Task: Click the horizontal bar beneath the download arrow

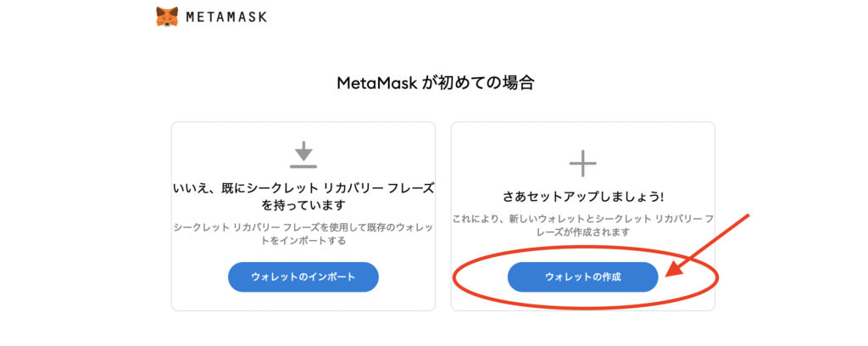Action: tap(303, 166)
